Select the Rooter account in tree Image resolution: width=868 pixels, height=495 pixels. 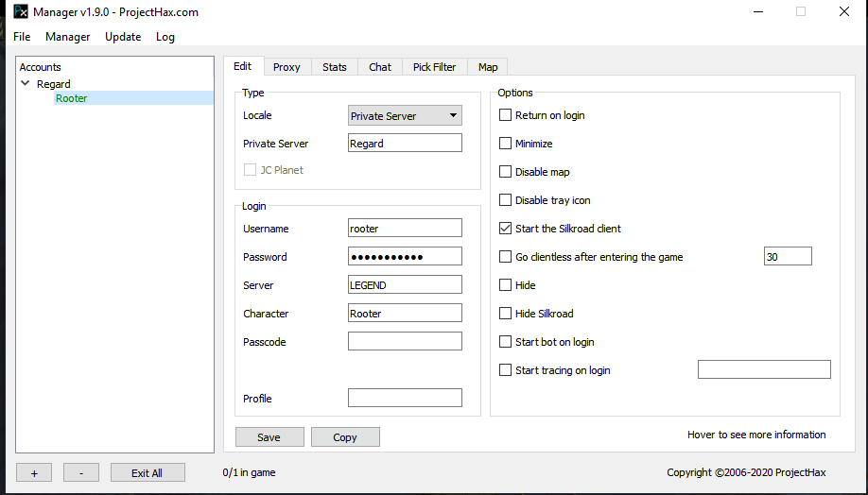[71, 98]
